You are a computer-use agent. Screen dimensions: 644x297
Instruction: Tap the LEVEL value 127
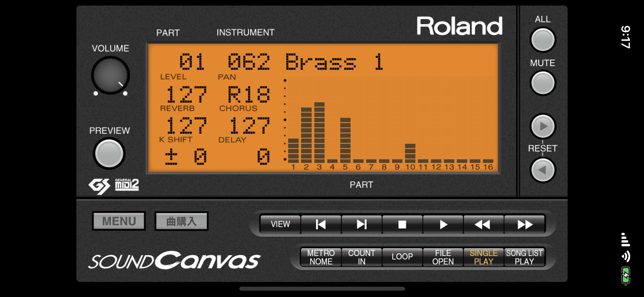(186, 95)
